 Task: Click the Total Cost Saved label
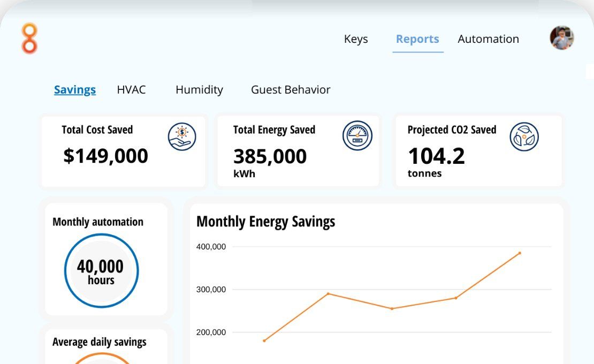point(97,130)
